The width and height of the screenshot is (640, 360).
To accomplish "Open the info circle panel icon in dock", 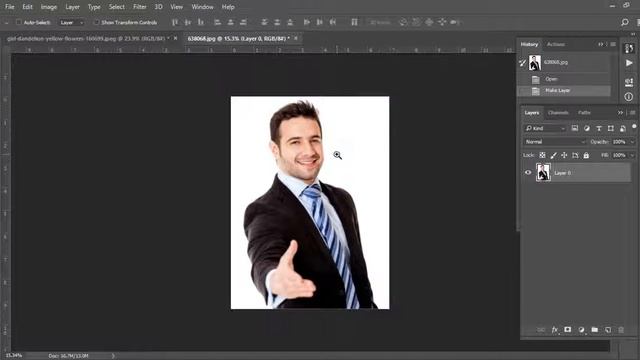I will point(629,97).
